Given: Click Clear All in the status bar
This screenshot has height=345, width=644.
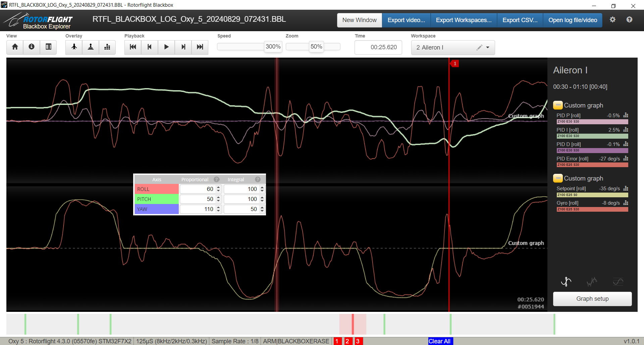Looking at the screenshot, I should [439, 341].
